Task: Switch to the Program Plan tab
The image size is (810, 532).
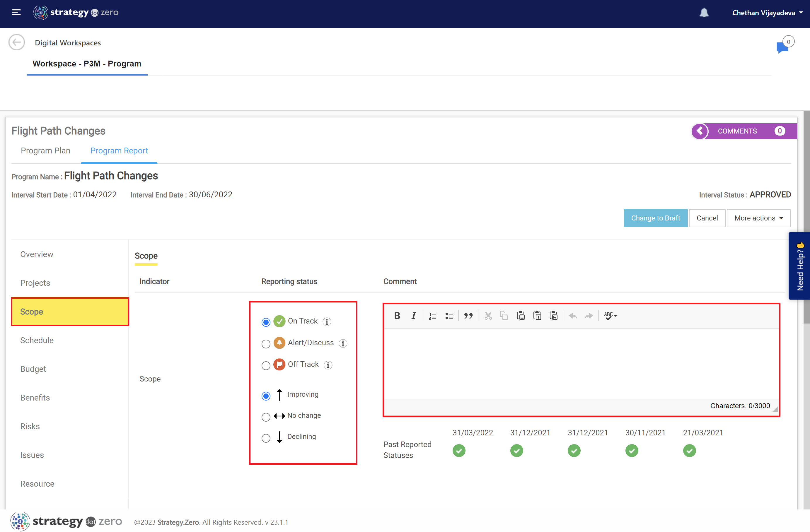Action: [46, 151]
